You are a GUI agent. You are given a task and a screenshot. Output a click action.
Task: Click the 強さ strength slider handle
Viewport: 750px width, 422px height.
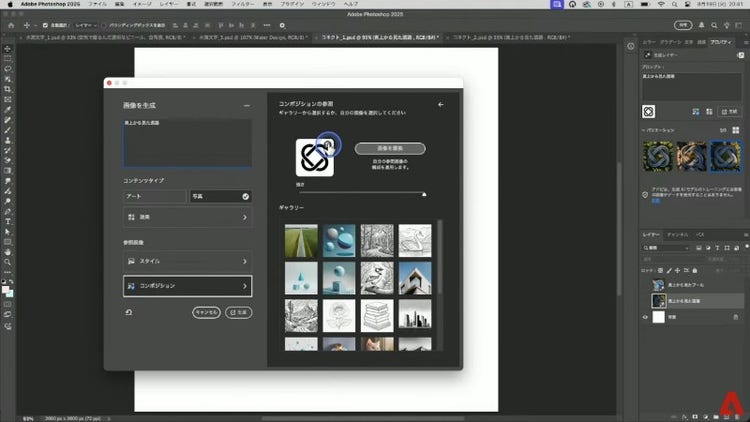(x=424, y=193)
